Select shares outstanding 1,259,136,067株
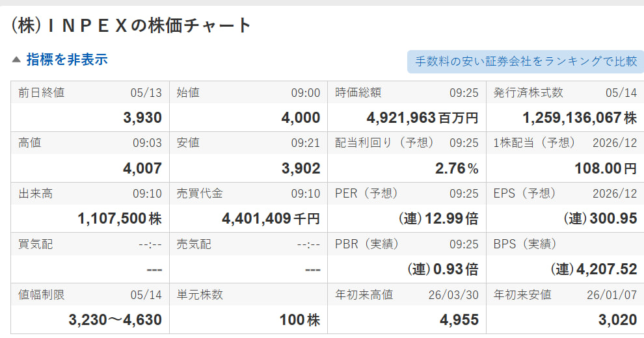Image resolution: width=644 pixels, height=338 pixels. coord(580,118)
